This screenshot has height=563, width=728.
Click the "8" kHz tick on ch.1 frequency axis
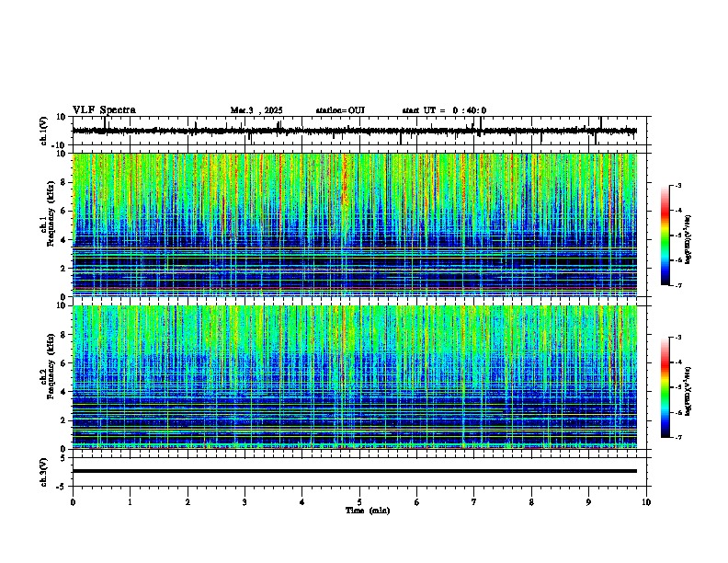pyautogui.click(x=64, y=182)
